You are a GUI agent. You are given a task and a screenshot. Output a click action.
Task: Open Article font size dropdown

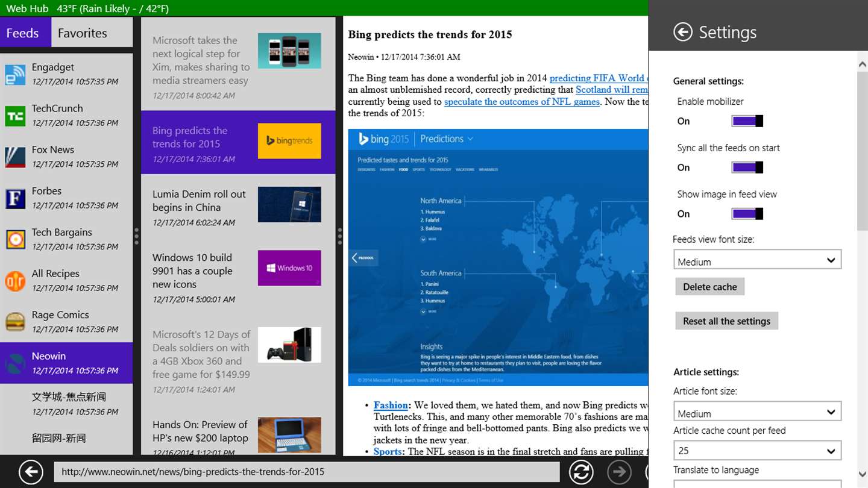(757, 412)
